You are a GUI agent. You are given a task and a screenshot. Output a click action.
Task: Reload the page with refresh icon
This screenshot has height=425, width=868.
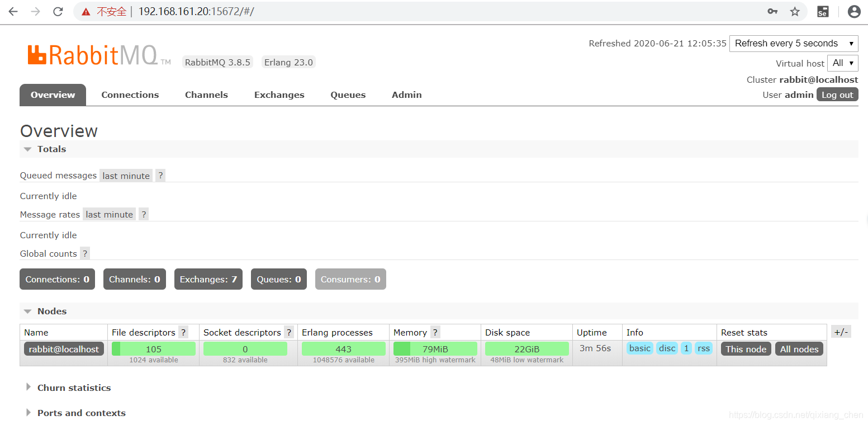click(x=58, y=12)
